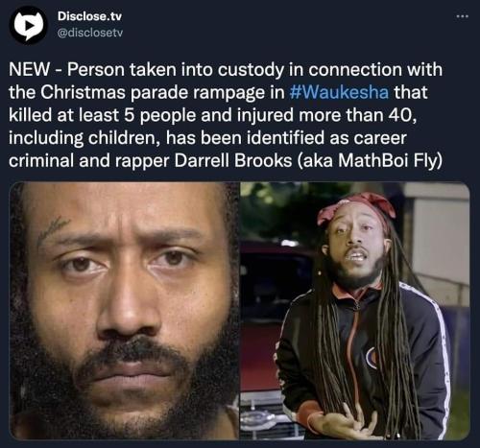
Task: Open the Disclose.tv profile avatar
Action: pos(28,26)
